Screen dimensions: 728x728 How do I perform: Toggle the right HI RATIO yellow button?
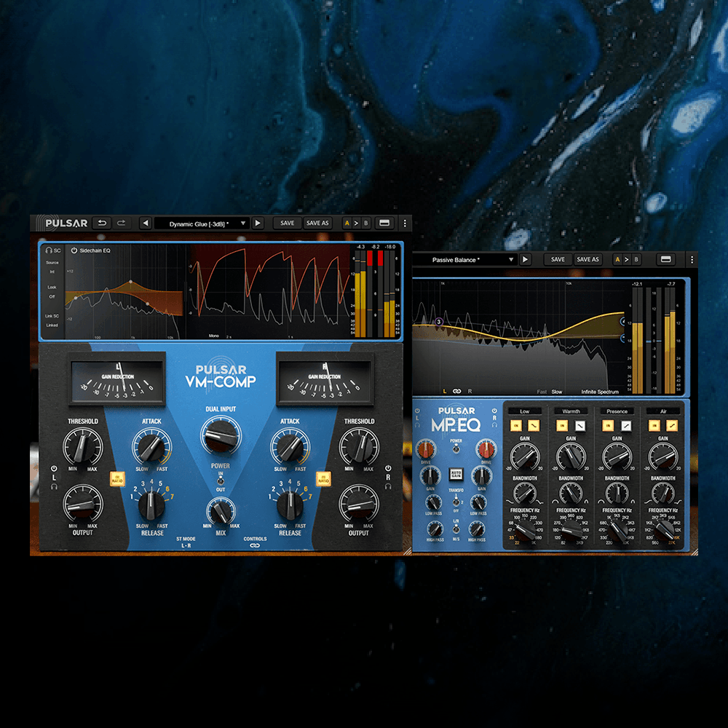[x=323, y=479]
